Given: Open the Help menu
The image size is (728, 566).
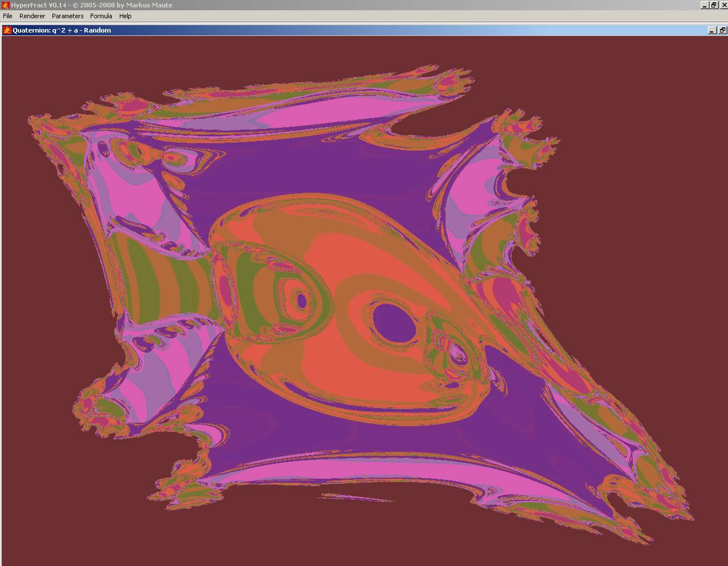Looking at the screenshot, I should click(125, 16).
